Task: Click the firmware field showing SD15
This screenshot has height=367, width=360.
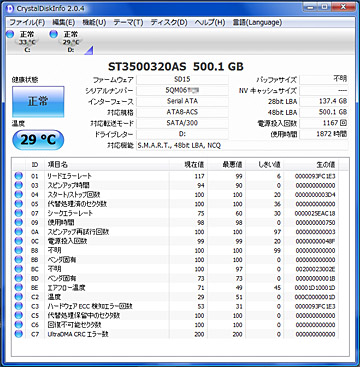Action: [182, 80]
